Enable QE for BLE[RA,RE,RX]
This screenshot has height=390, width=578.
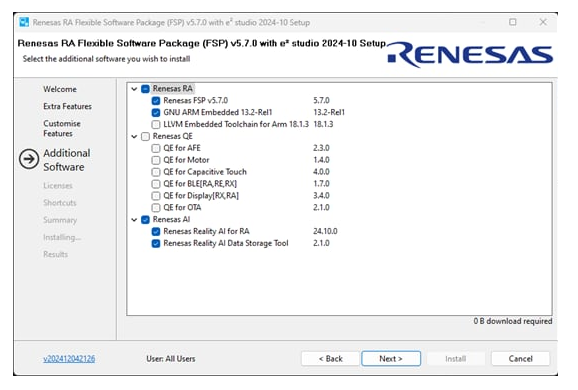pos(156,184)
